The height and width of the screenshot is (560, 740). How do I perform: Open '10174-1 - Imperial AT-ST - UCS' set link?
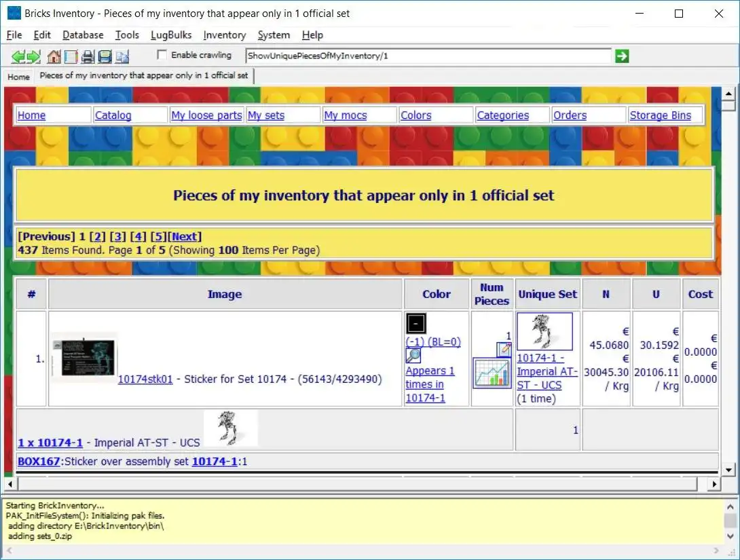pyautogui.click(x=547, y=371)
